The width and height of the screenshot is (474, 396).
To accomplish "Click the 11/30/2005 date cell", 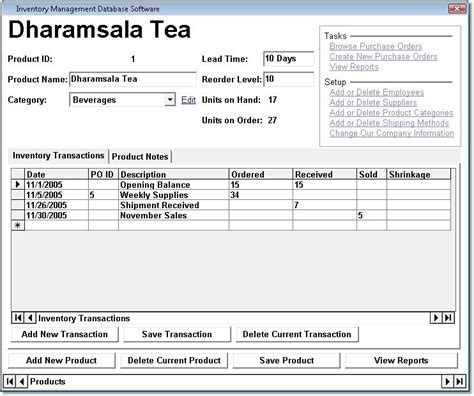I will pyautogui.click(x=56, y=215).
